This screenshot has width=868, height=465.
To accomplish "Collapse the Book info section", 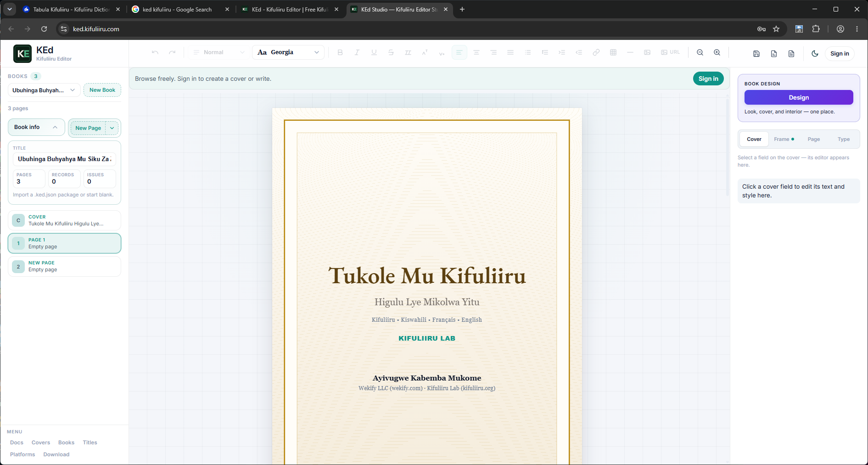I will click(36, 127).
